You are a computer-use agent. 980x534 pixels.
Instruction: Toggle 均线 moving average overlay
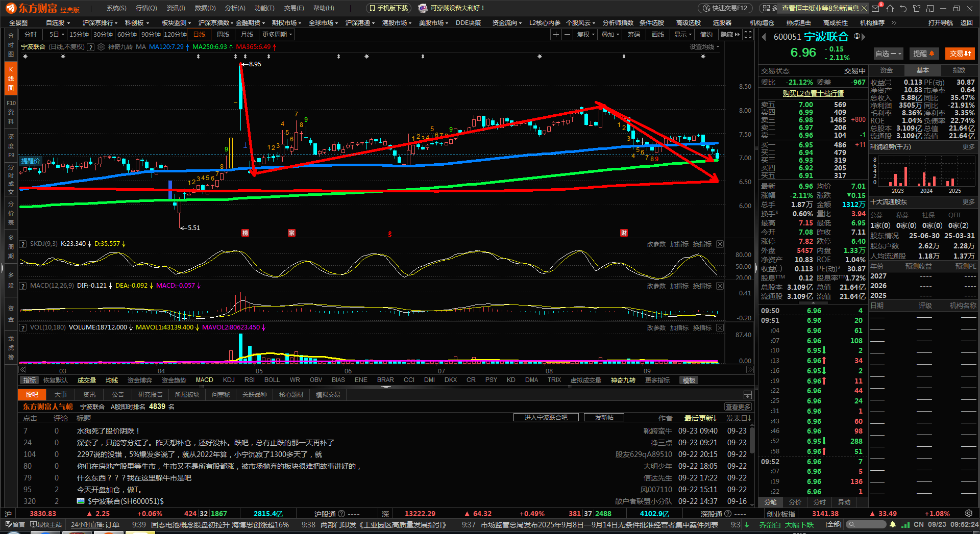pos(112,380)
